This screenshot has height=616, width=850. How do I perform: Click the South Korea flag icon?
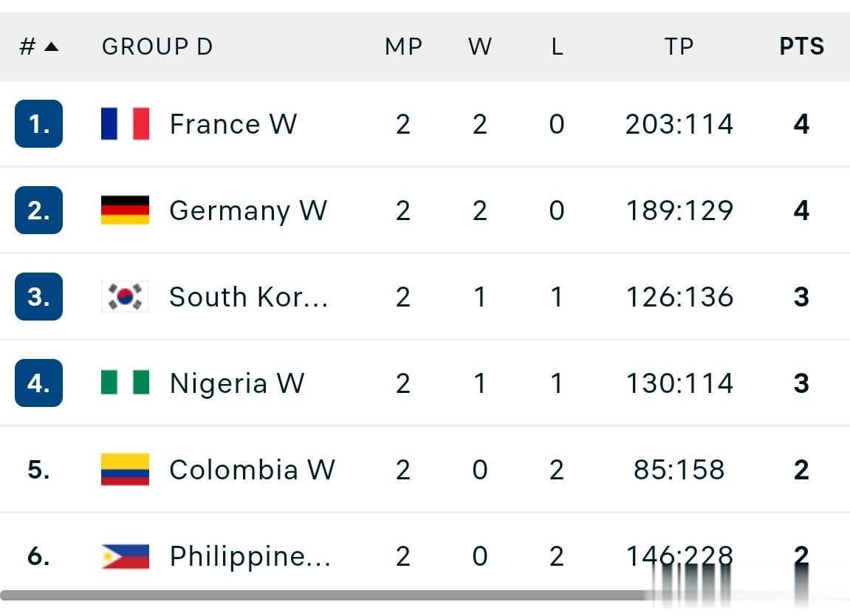point(125,297)
